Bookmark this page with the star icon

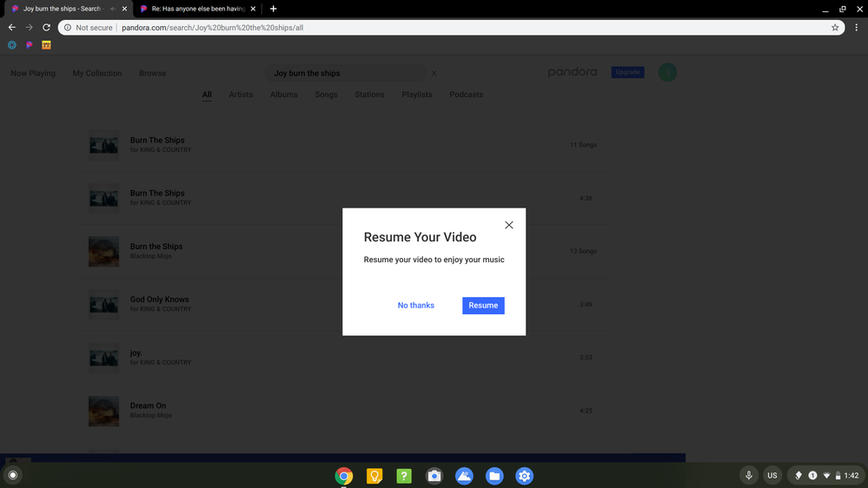point(835,27)
